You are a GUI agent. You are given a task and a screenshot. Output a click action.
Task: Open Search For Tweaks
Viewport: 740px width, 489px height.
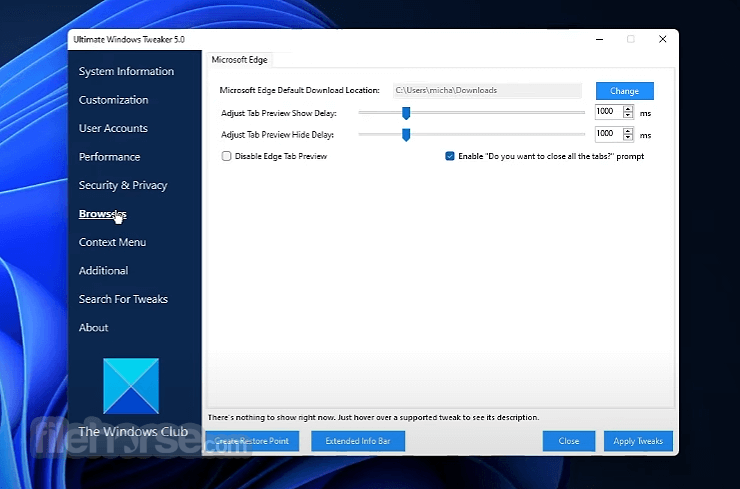coord(123,299)
